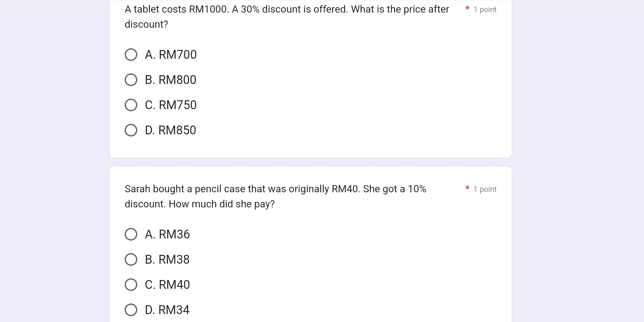This screenshot has width=644, height=322.
Task: Select answer A. RM36 for Sarah's question
Action: 131,234
